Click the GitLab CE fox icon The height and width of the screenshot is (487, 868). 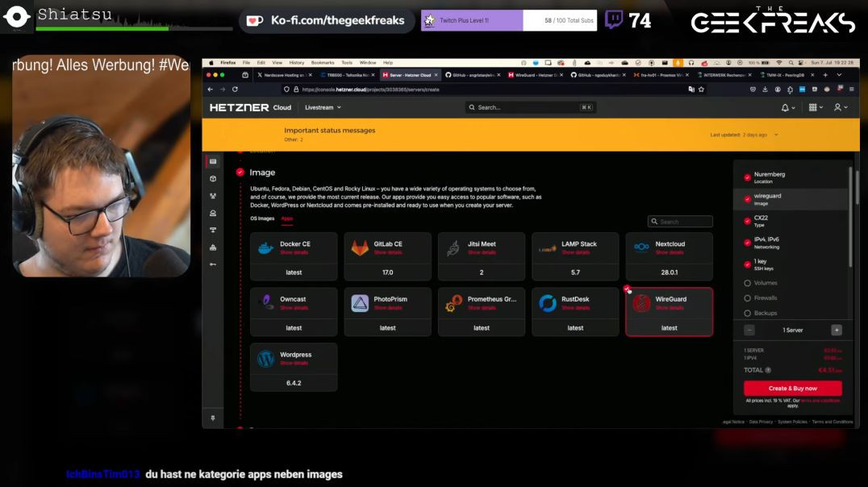pyautogui.click(x=360, y=248)
